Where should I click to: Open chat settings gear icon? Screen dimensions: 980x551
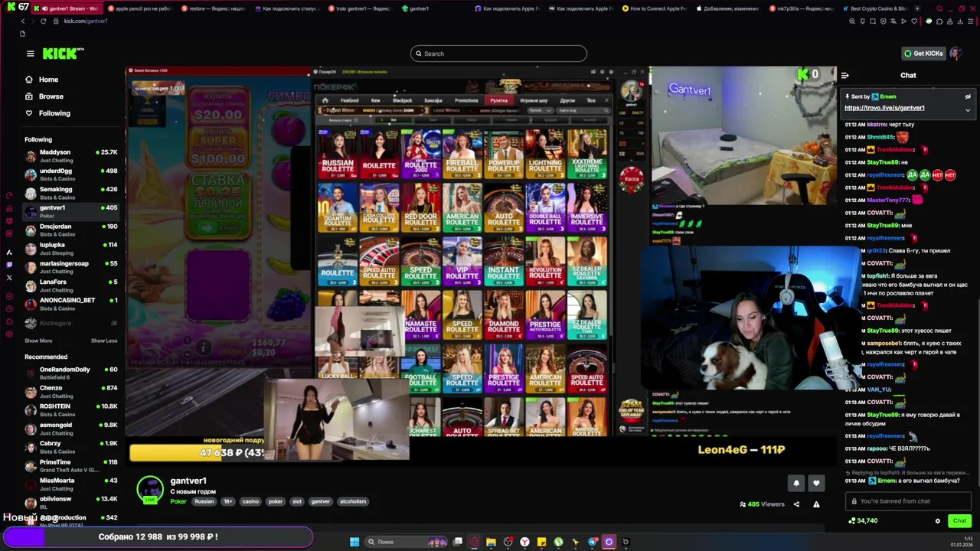point(937,521)
